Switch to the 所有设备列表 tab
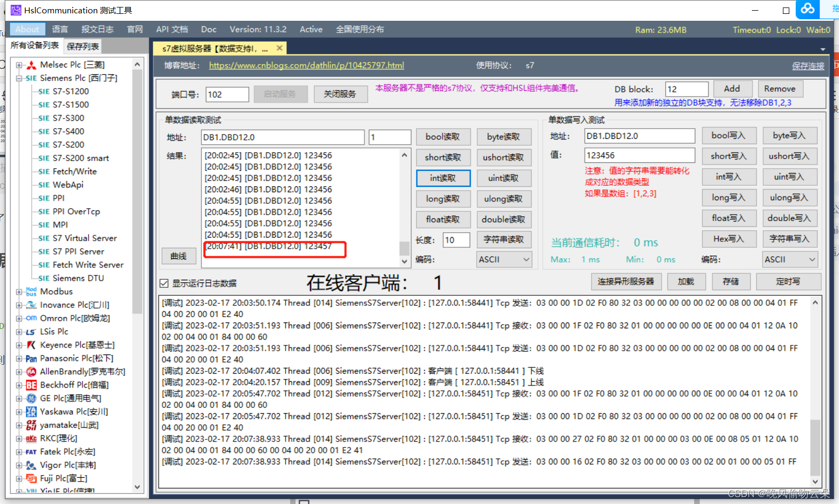Viewport: 839px width, 504px height. click(35, 45)
